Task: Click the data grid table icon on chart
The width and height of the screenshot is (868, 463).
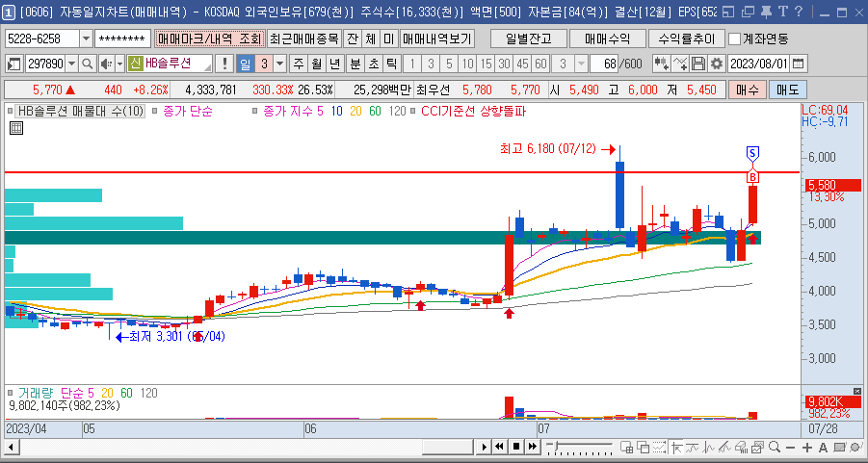Action: point(16,128)
